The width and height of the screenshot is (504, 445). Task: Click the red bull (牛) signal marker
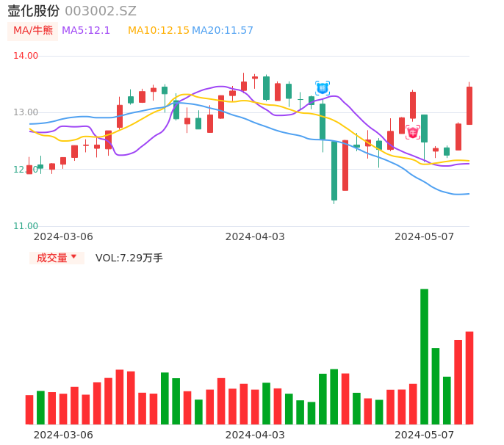(413, 132)
